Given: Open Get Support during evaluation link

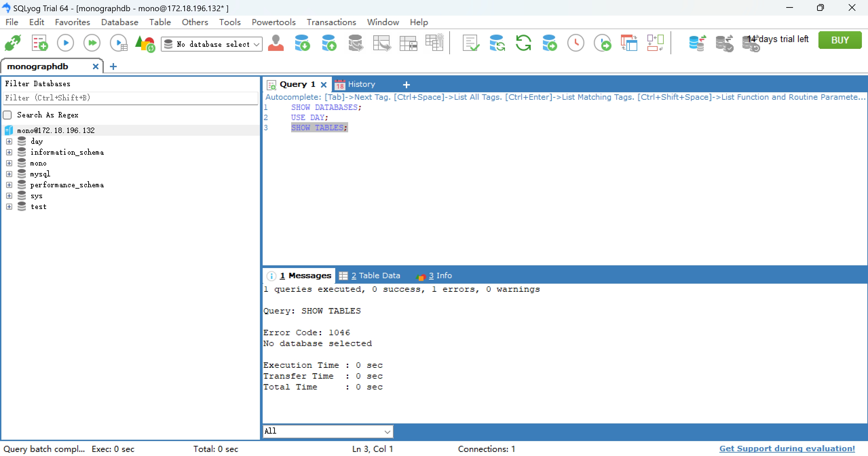Looking at the screenshot, I should click(787, 449).
